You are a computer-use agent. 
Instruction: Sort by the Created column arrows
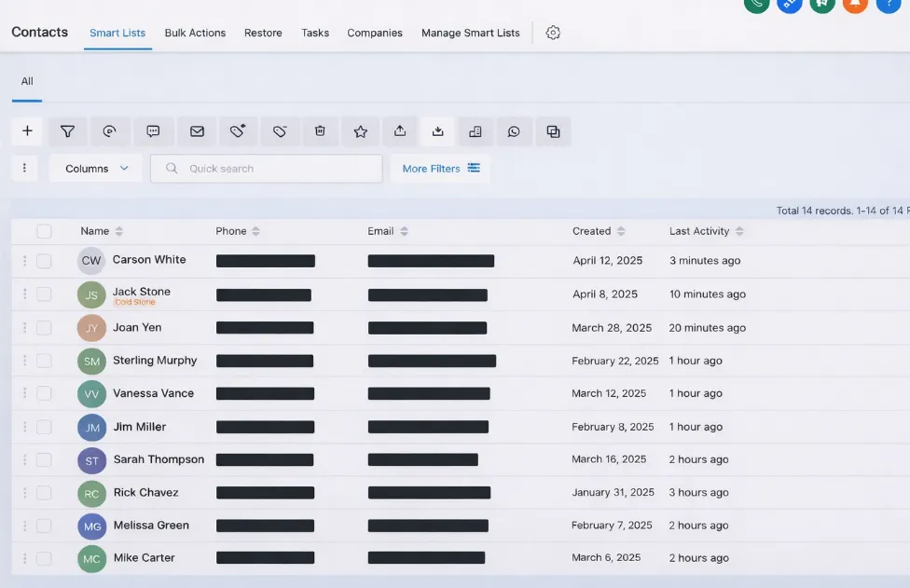[621, 231]
